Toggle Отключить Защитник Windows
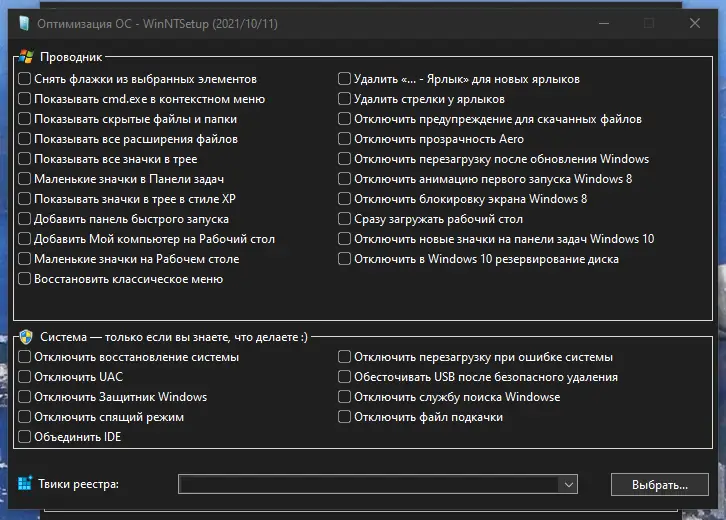 click(x=25, y=397)
